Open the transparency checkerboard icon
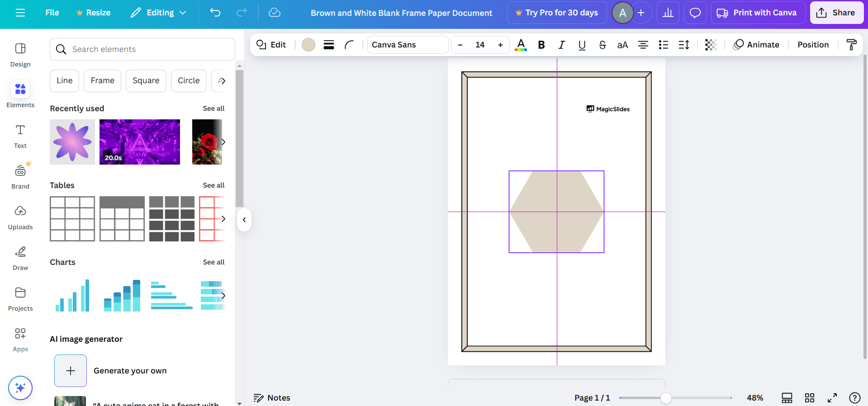This screenshot has width=868, height=406. (x=711, y=45)
